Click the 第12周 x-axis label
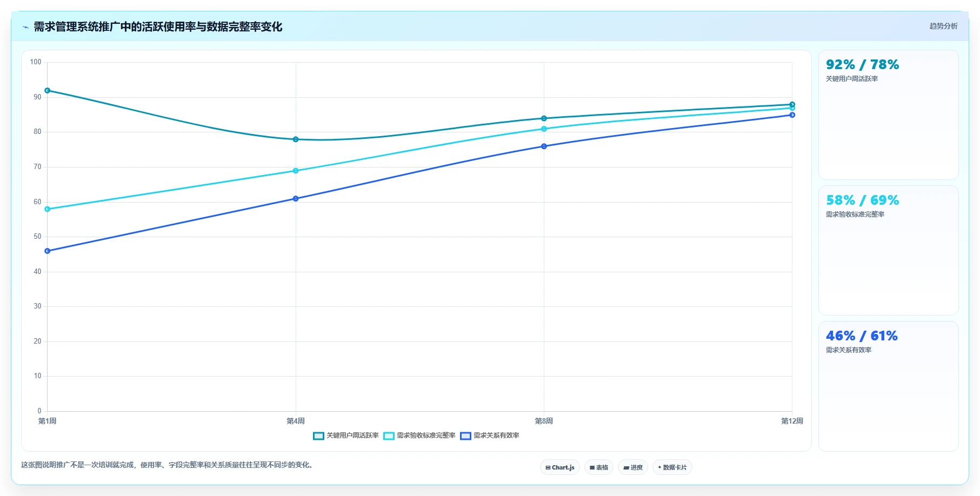Screen dimensions: 980x496 792,421
